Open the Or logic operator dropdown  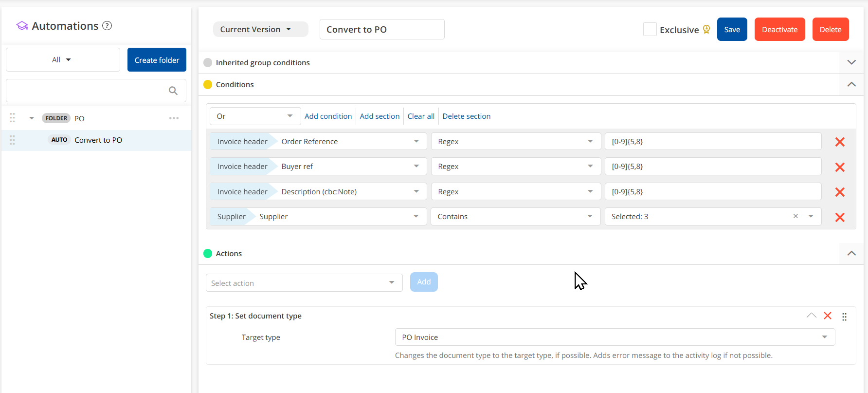[x=255, y=116]
